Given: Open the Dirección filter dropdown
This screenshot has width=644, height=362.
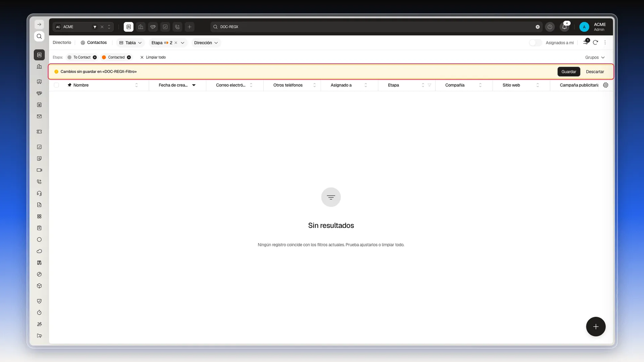Looking at the screenshot, I should coord(206,43).
